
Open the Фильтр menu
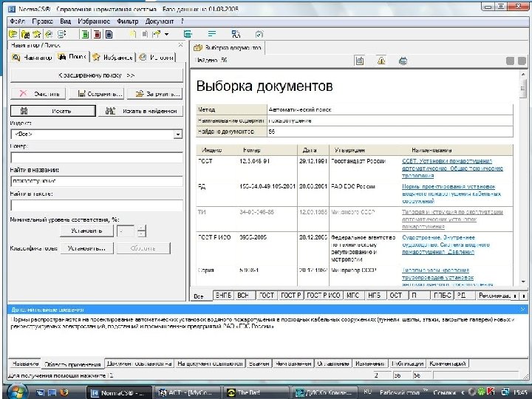[x=128, y=21]
